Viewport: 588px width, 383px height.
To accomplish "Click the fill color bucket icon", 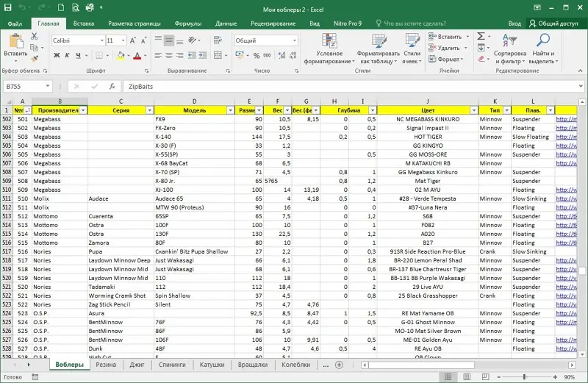I will pyautogui.click(x=121, y=56).
